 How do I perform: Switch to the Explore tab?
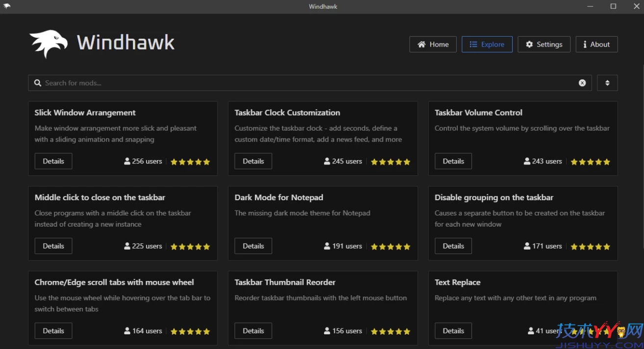(487, 44)
